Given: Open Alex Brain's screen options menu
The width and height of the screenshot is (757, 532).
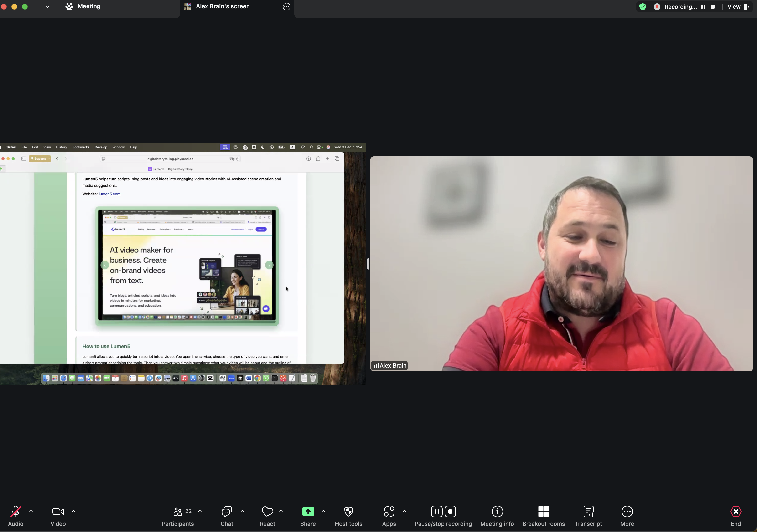Looking at the screenshot, I should (286, 7).
